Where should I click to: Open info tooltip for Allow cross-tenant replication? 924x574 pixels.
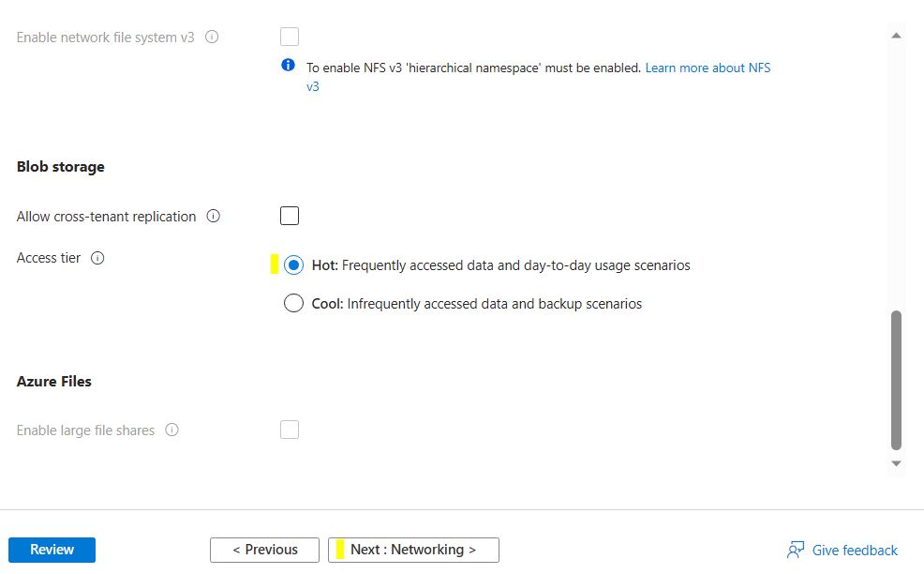click(213, 217)
